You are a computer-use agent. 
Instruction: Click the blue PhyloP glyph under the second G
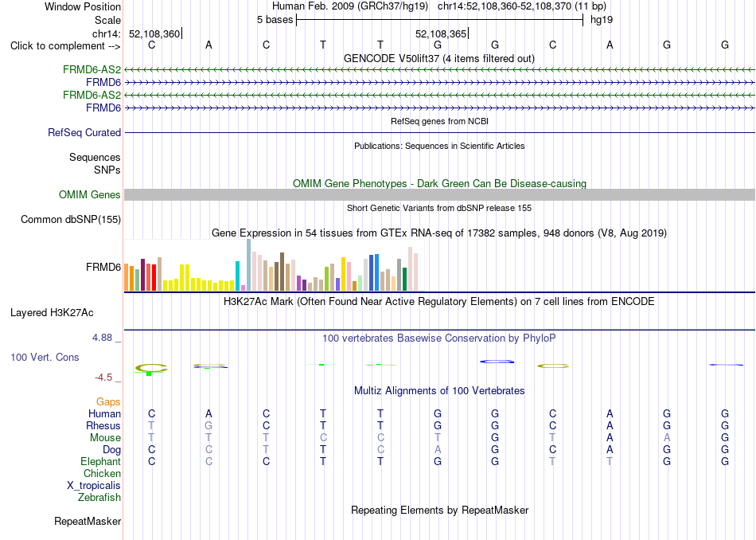click(x=497, y=362)
